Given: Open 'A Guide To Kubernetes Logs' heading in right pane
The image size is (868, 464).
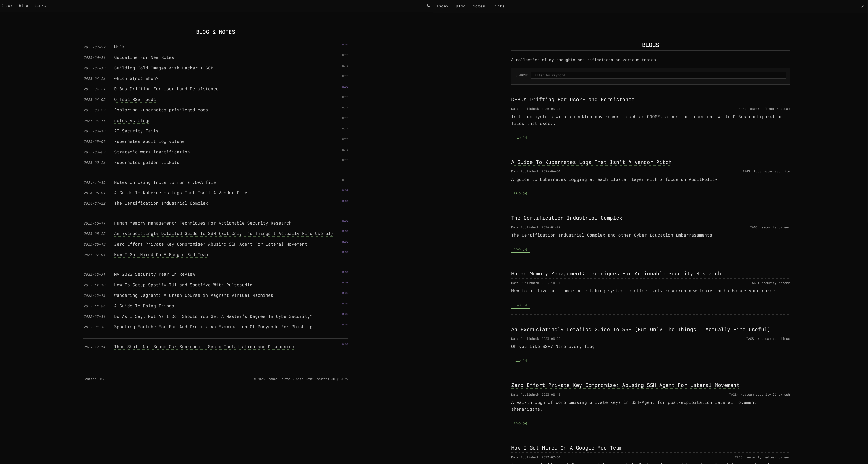Looking at the screenshot, I should click(591, 162).
